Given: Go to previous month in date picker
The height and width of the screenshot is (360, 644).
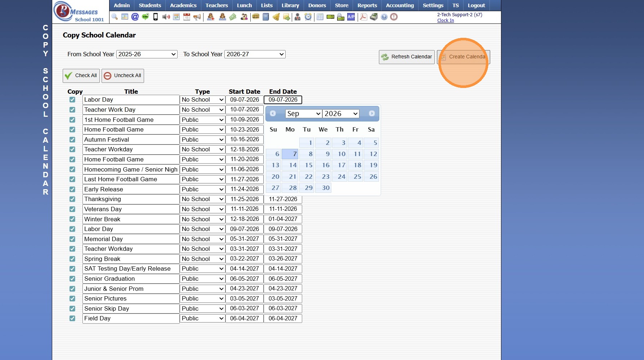Looking at the screenshot, I should point(273,114).
